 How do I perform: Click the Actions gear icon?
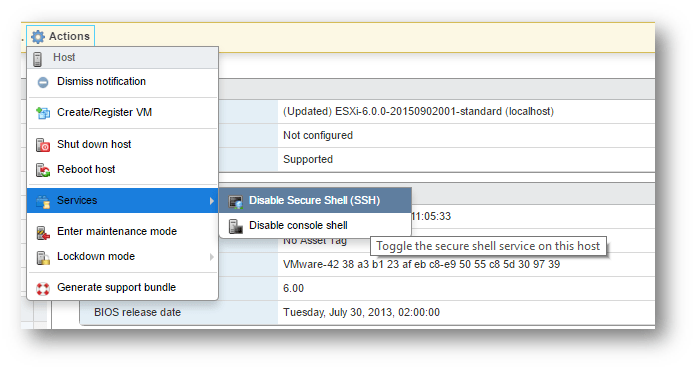pos(38,36)
